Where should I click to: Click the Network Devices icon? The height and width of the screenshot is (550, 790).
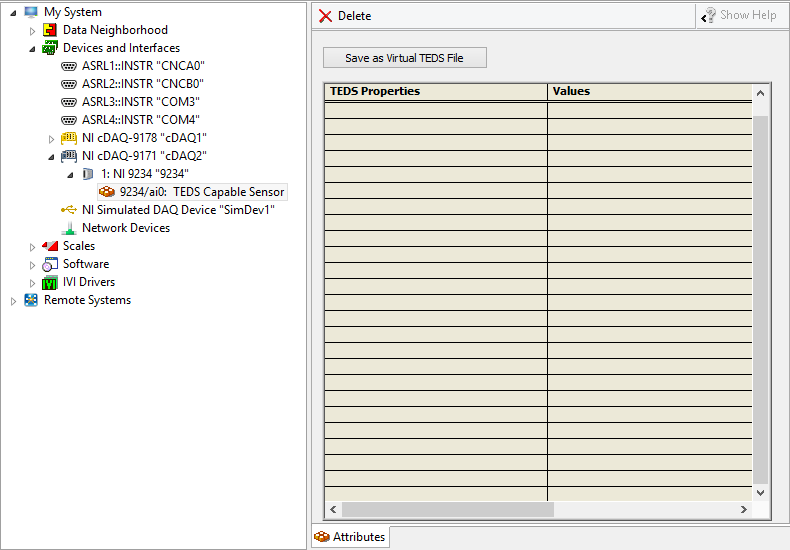(x=69, y=228)
